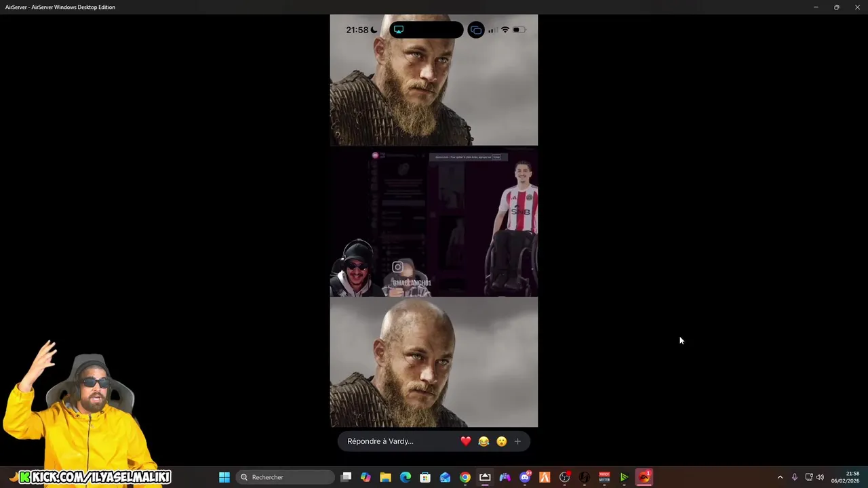Open more reactions with the plus icon
Screen dimensions: 868x488
[x=517, y=441]
